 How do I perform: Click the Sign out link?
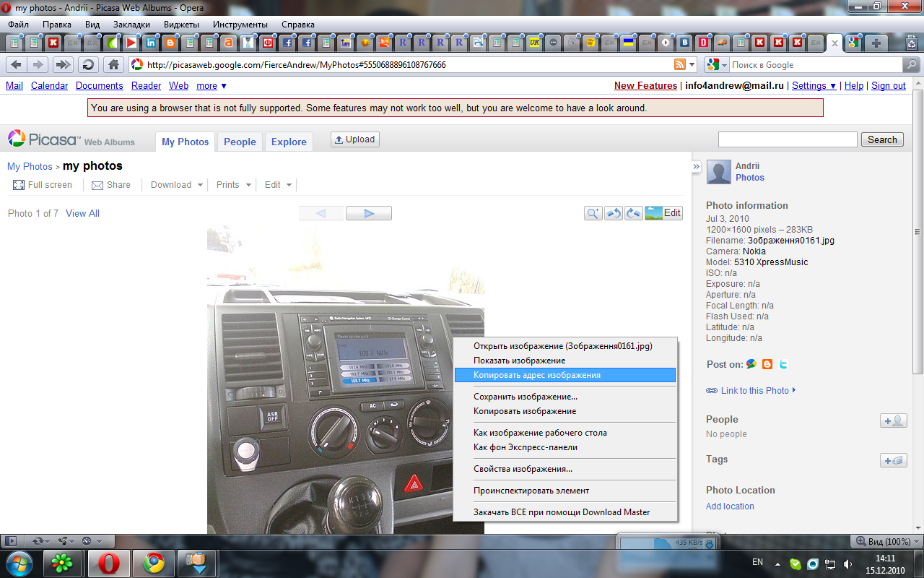pos(889,85)
